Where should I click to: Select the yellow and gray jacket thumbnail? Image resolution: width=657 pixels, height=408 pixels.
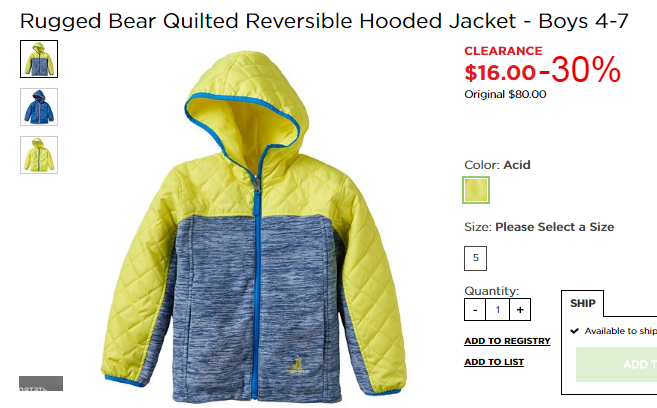(x=39, y=59)
